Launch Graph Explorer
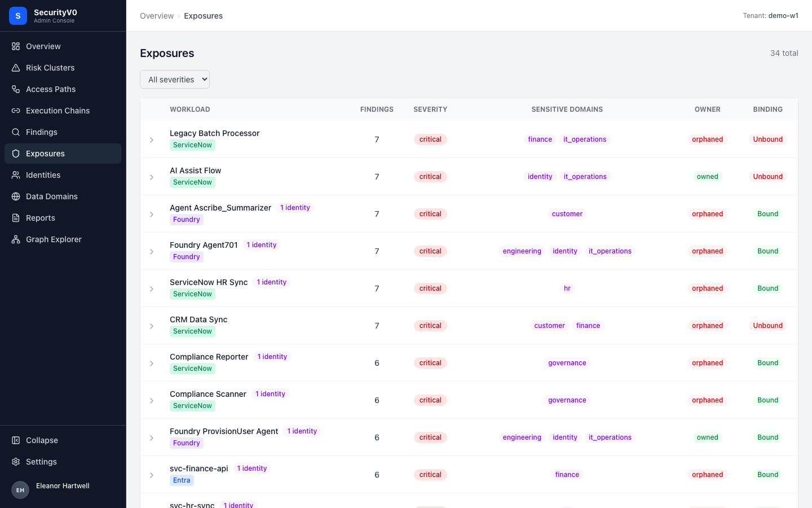 (63, 239)
